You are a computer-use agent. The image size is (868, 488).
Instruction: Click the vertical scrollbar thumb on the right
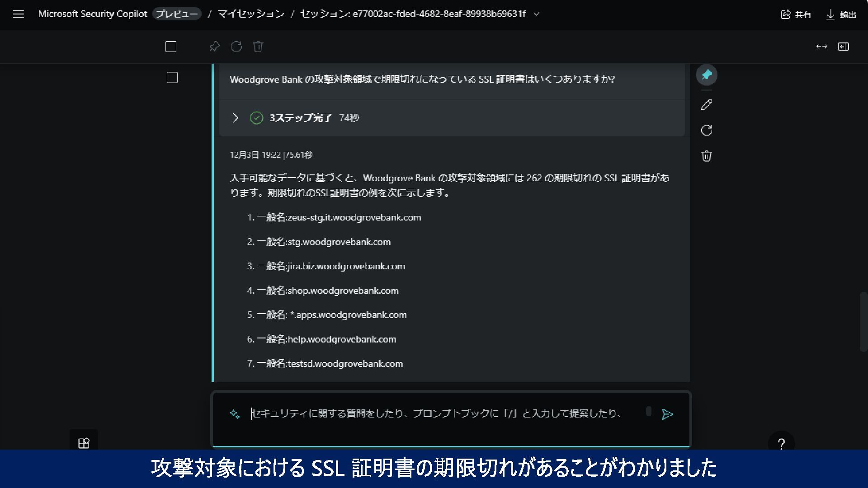pos(863,322)
